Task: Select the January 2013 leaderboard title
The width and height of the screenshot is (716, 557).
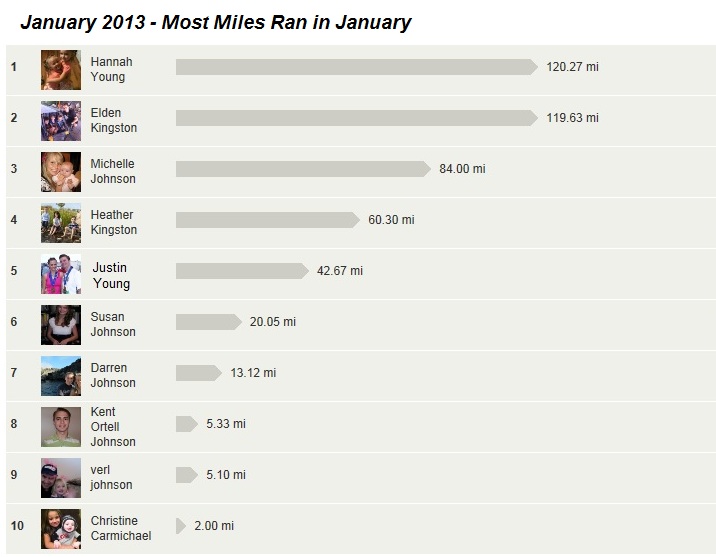Action: click(216, 22)
